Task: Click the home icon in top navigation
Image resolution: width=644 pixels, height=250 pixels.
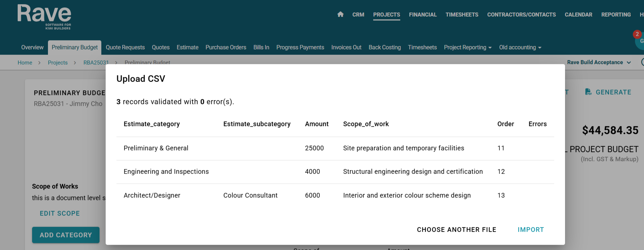Action: (340, 14)
